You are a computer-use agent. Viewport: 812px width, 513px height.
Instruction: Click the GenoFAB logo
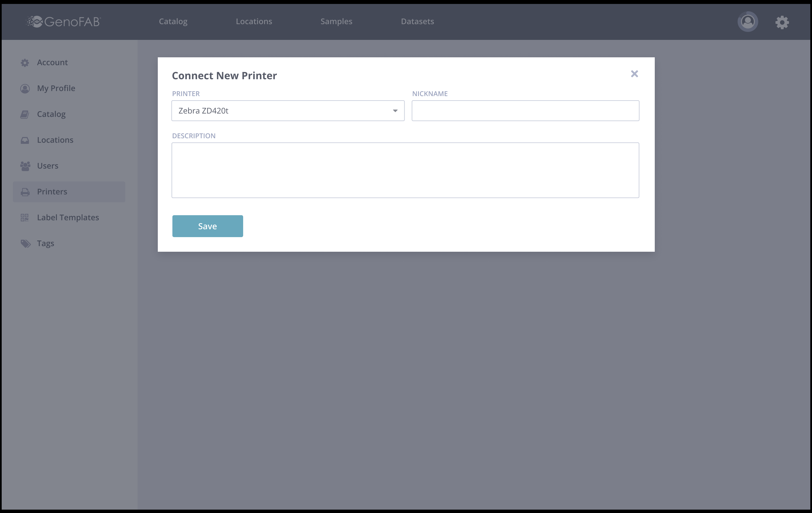[63, 22]
